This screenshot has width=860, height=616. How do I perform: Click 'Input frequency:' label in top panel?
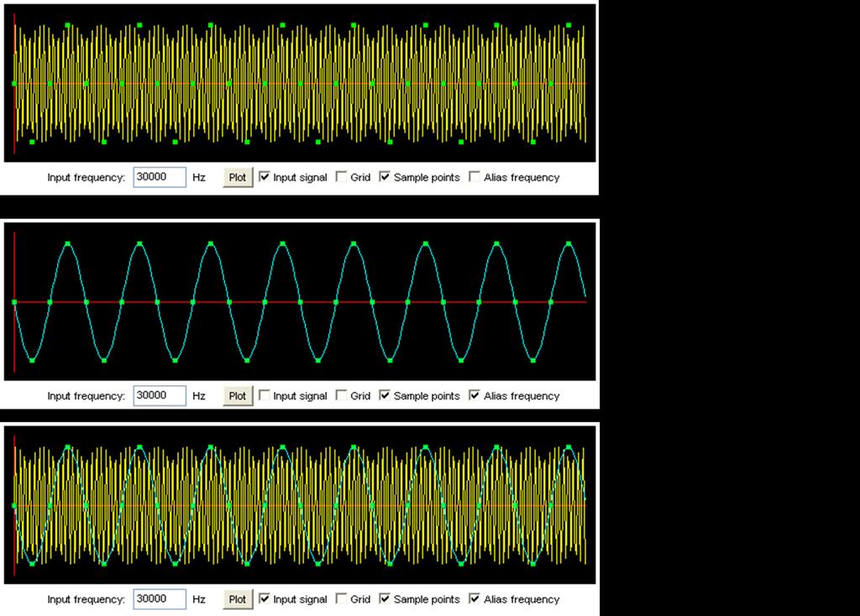click(x=87, y=178)
